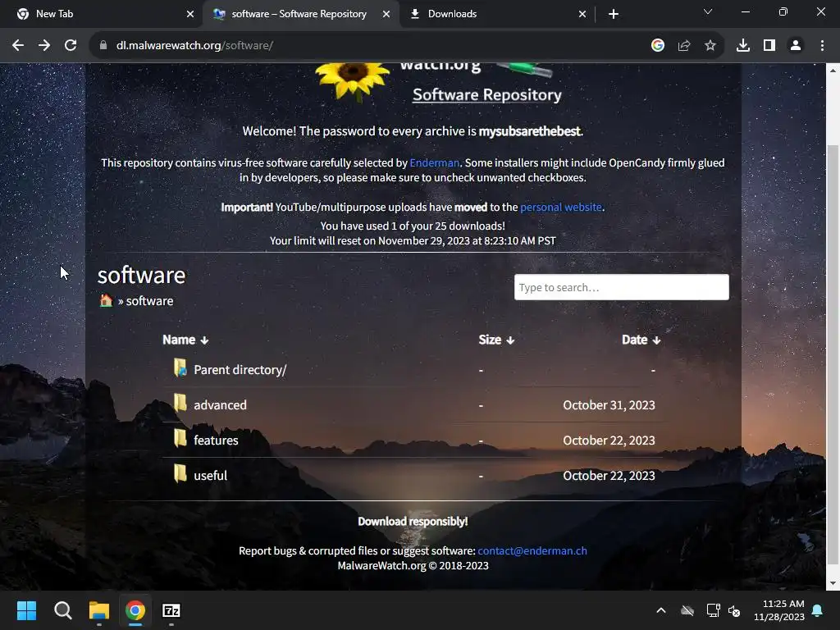The height and width of the screenshot is (630, 840).
Task: Open File Explorer from the taskbar
Action: click(99, 610)
